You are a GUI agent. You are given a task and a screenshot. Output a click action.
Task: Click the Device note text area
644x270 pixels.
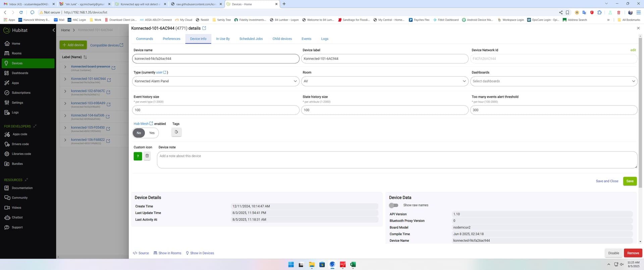click(x=397, y=160)
